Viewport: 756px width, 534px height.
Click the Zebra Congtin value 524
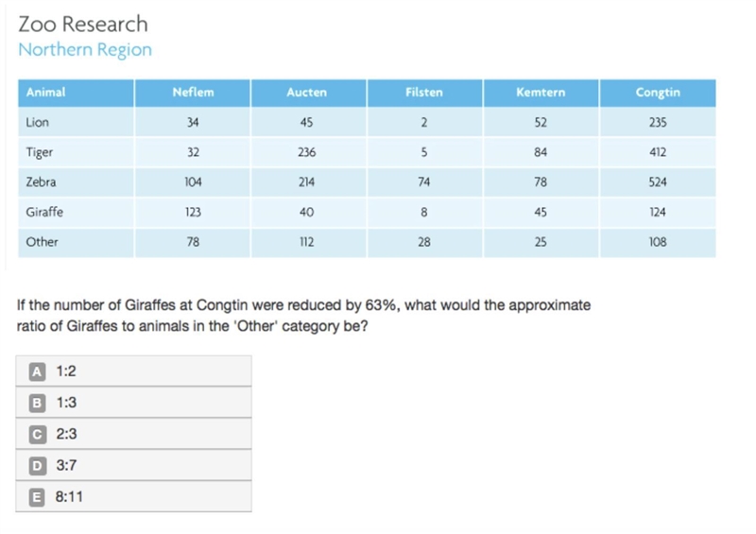[658, 181]
